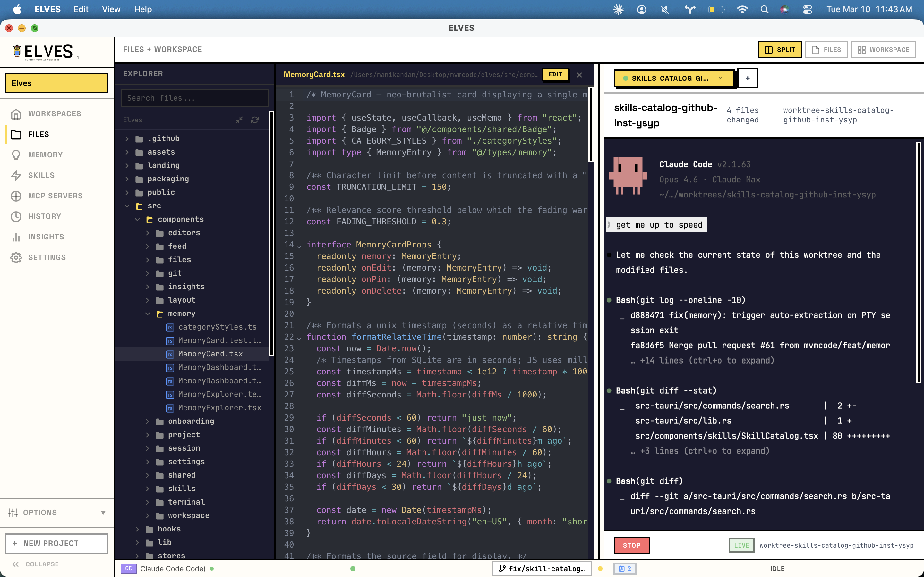This screenshot has width=924, height=577.
Task: Click the Search files input field
Action: [194, 98]
